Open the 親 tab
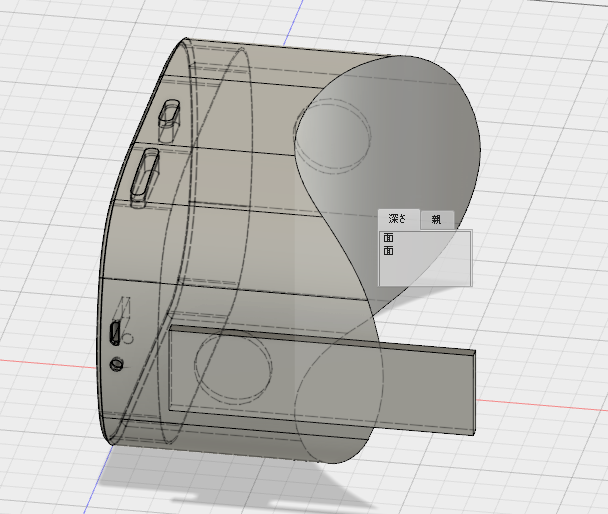Screen dimensions: 608x514 (437, 220)
